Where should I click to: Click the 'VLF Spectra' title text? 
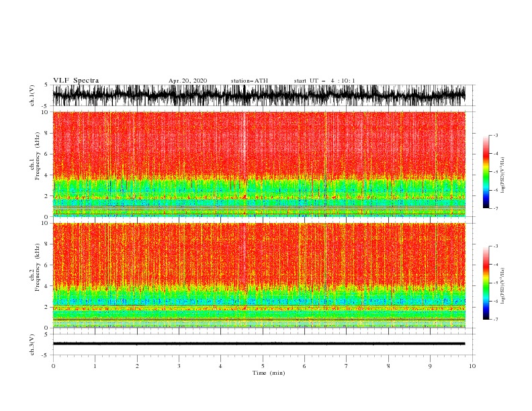point(76,81)
